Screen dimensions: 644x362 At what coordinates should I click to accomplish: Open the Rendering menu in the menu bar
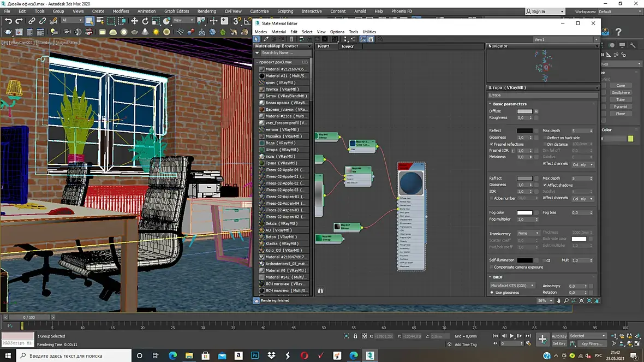(206, 11)
